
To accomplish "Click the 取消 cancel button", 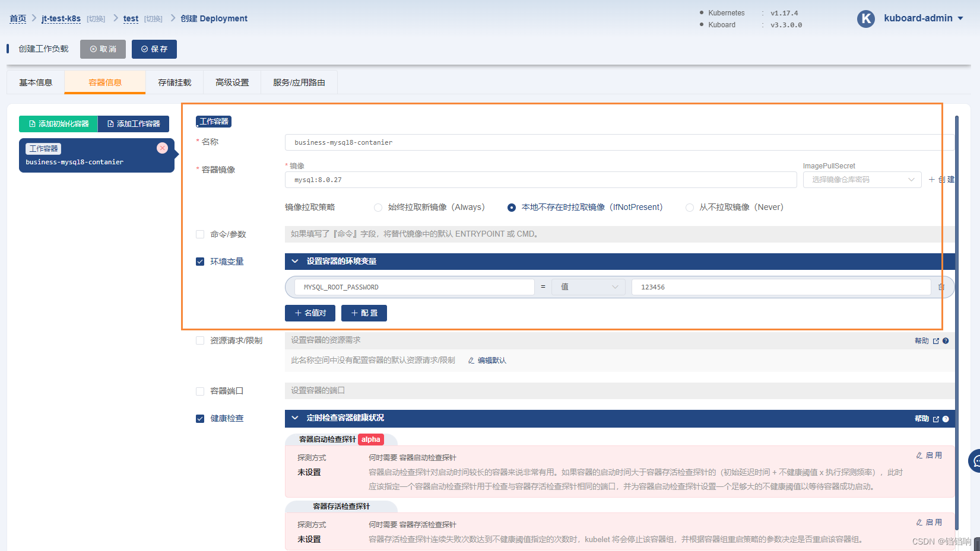I will click(x=103, y=49).
